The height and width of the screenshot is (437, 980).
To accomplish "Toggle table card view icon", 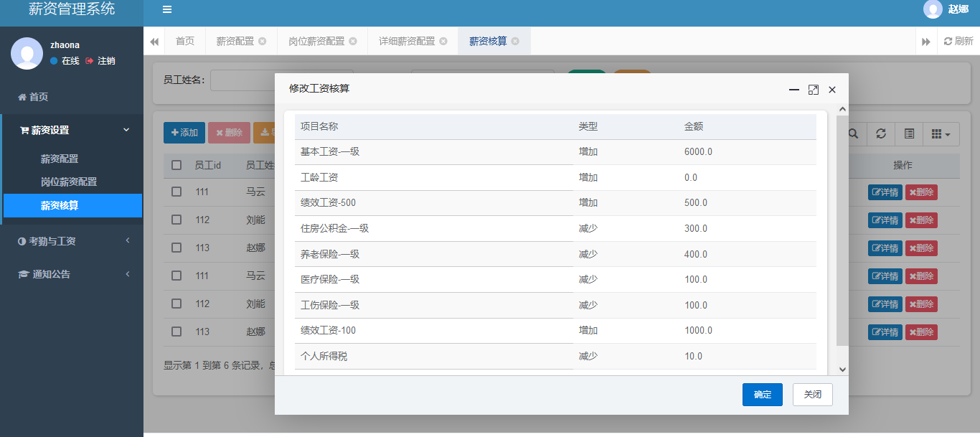I will [x=909, y=133].
